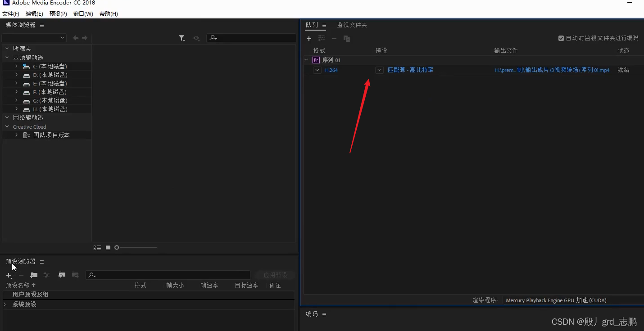Click the export presets icon
Image resolution: width=644 pixels, height=331 pixels.
point(75,275)
